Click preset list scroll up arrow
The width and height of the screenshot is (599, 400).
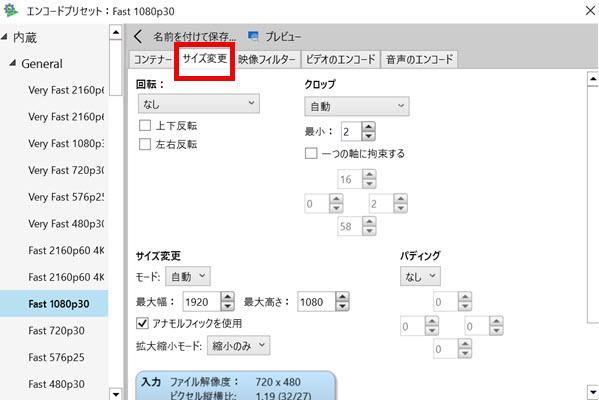(x=115, y=32)
